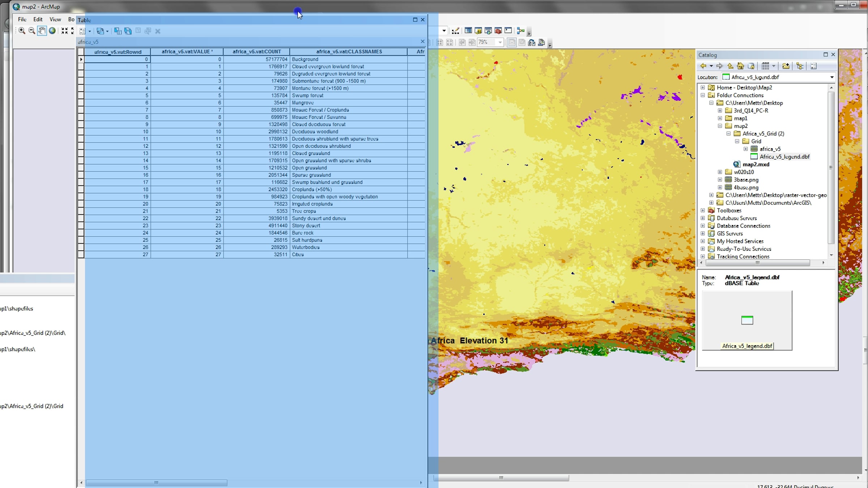Select the Zoom In tool
This screenshot has width=868, height=488.
22,31
